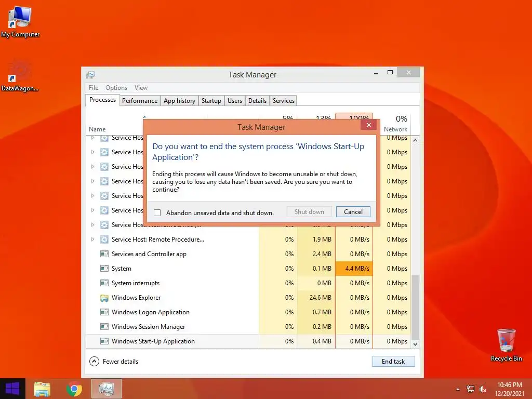The width and height of the screenshot is (532, 399).
Task: Click the Task Manager title bar icon
Action: 90,75
